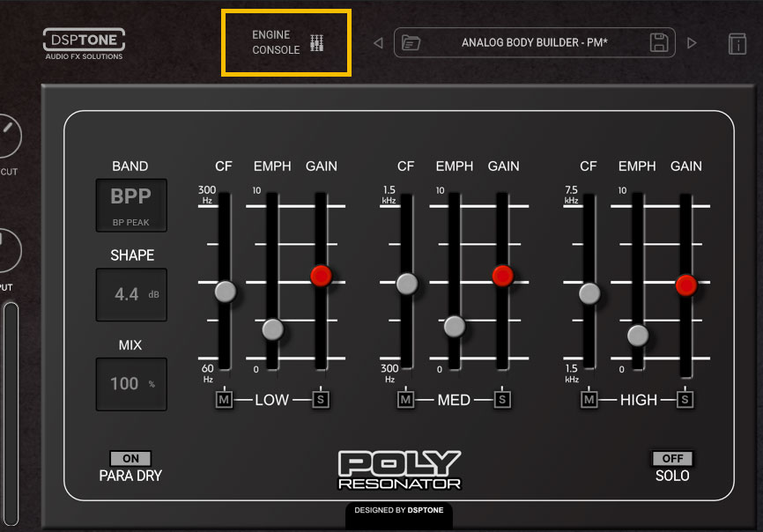Click the HIGH band CF slider knob
This screenshot has width=763, height=532.
[589, 293]
